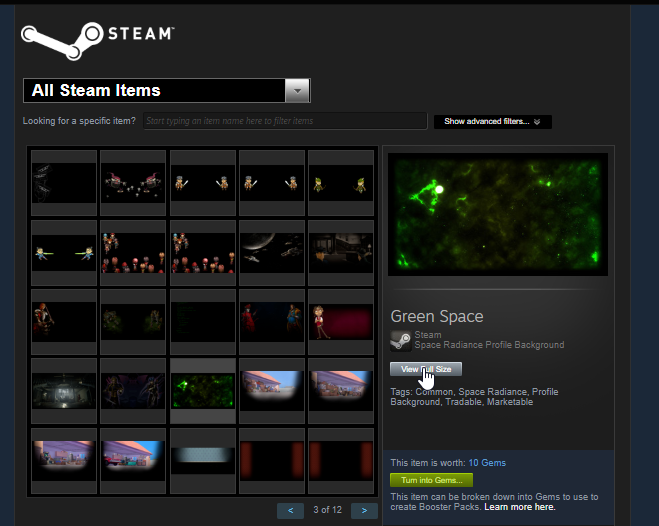Image resolution: width=659 pixels, height=526 pixels.
Task: Select the gray blurred bar background thumbnail
Action: [x=203, y=460]
